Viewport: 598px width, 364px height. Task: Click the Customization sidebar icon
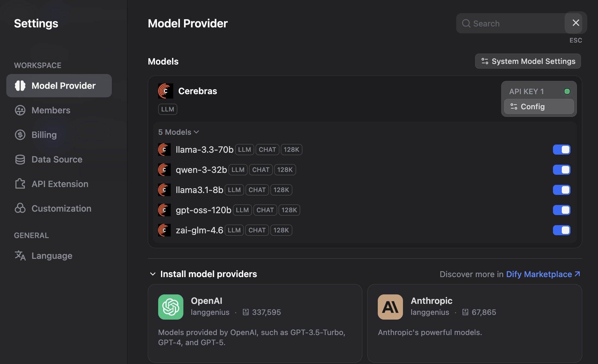coord(20,208)
